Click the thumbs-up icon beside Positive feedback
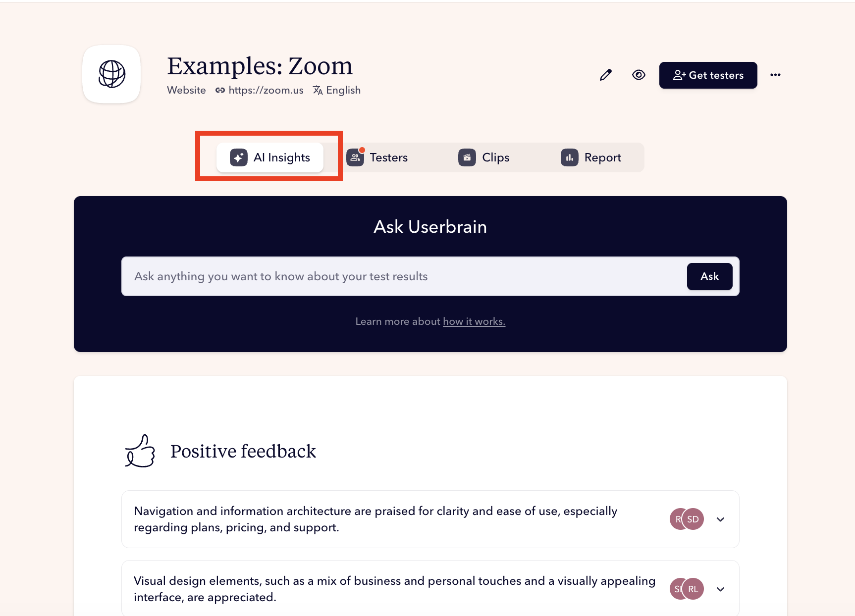Viewport: 855px width, 616px height. [139, 451]
